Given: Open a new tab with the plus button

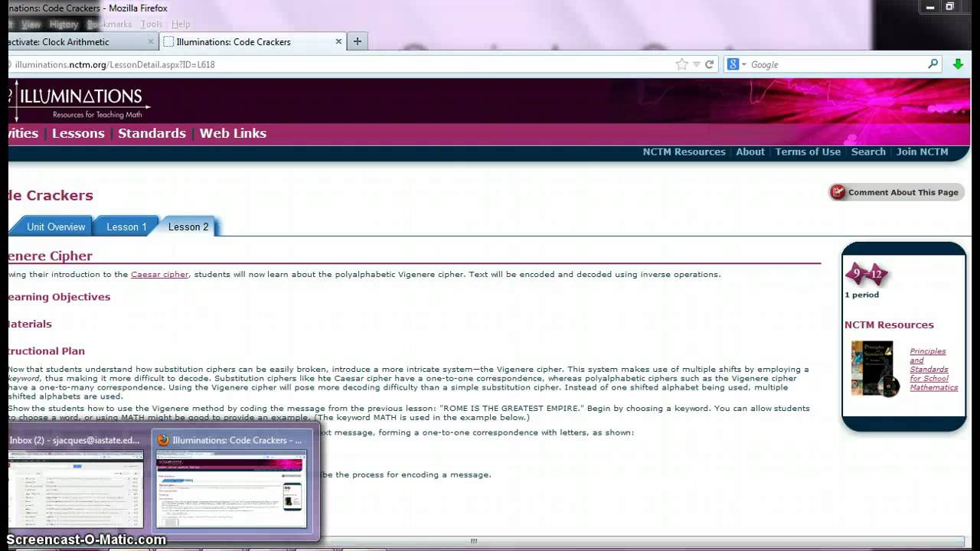Looking at the screenshot, I should point(358,41).
